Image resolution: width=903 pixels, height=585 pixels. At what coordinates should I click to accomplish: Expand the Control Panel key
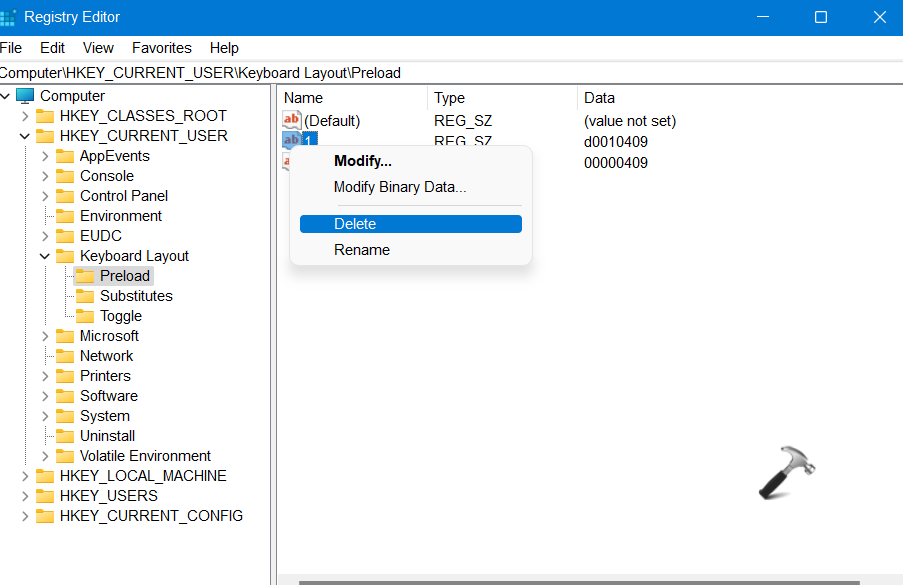tap(45, 196)
